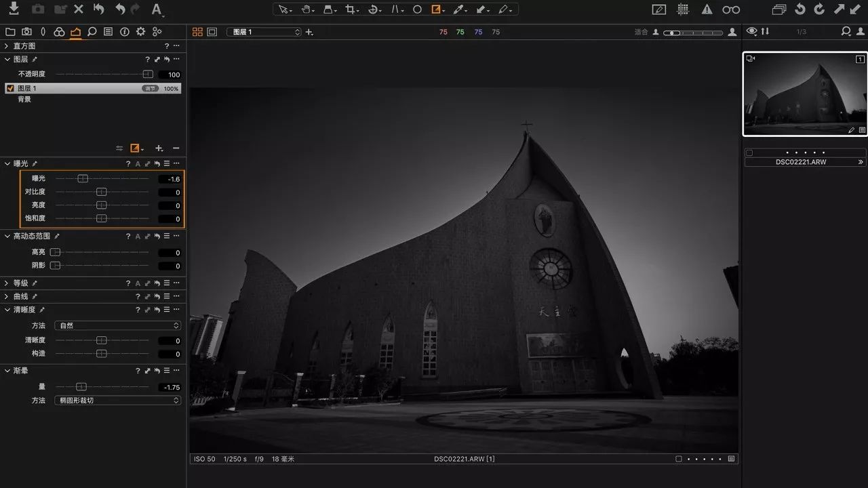Uncheck the 图层 1 layer checkbox
Viewport: 868px width, 488px height.
click(x=10, y=88)
